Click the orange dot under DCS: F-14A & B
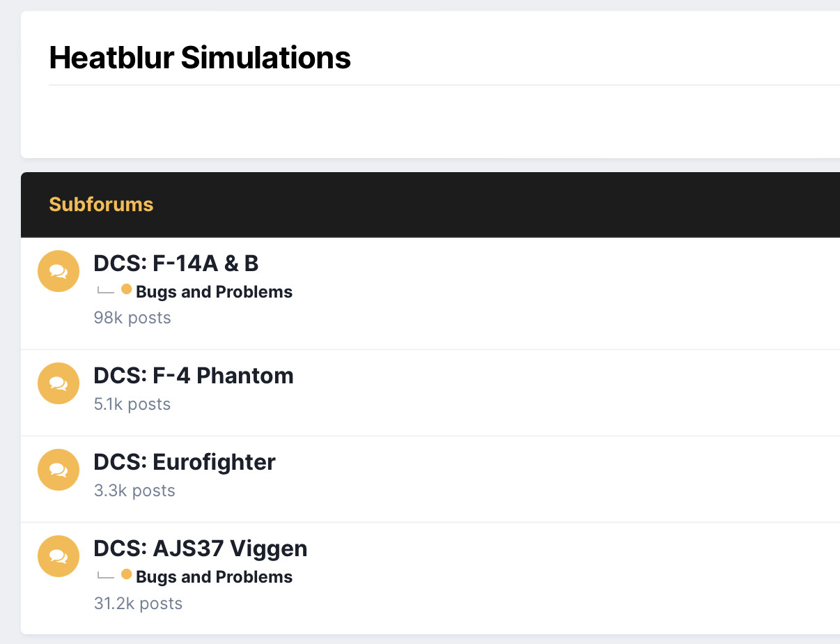Viewport: 840px width, 644px height. pos(126,289)
